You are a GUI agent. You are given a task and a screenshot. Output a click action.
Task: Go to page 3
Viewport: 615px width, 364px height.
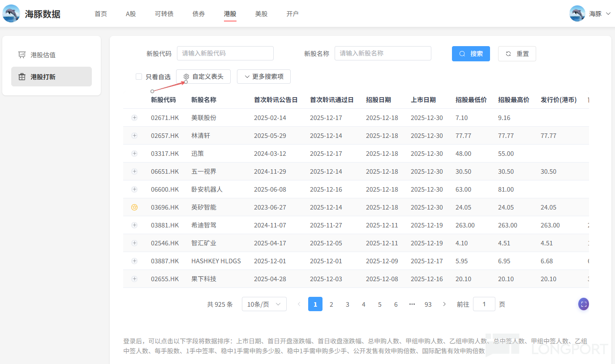tap(348, 304)
